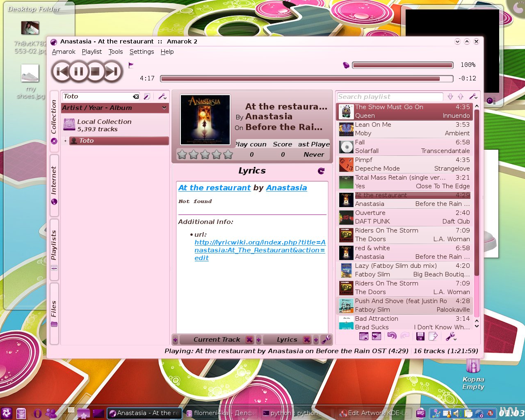Add a position marker with the flag icon
525x420 pixels.
pyautogui.click(x=131, y=65)
